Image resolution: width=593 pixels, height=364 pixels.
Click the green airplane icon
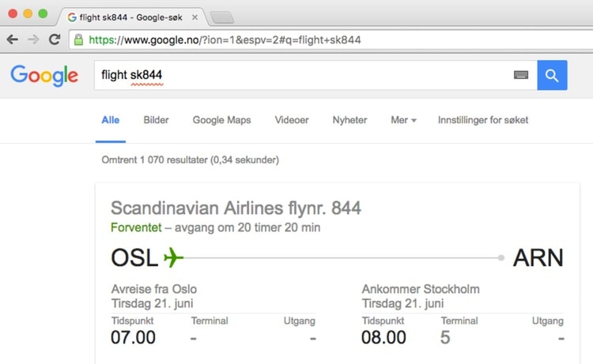click(x=173, y=257)
